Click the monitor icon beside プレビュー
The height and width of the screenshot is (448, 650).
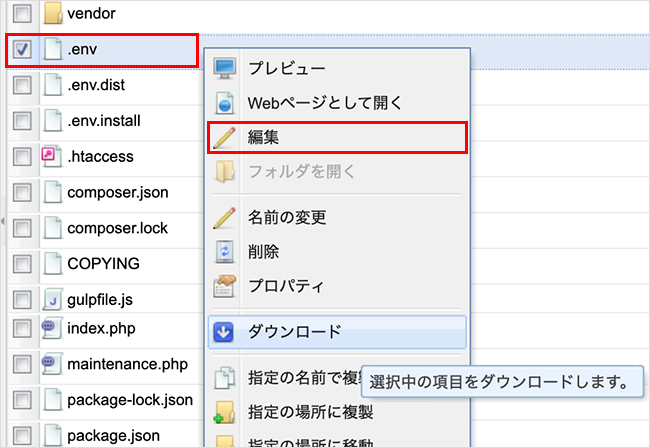tap(225, 68)
